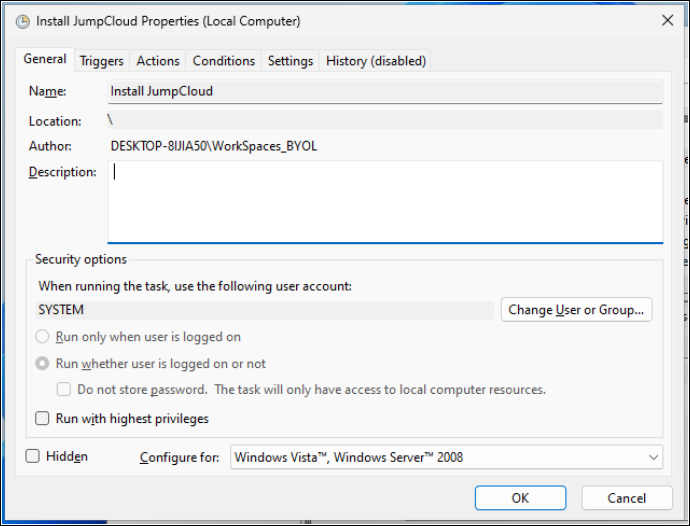This screenshot has height=526, width=690.
Task: Close the Install JumpCloud Properties dialog
Action: click(x=666, y=21)
